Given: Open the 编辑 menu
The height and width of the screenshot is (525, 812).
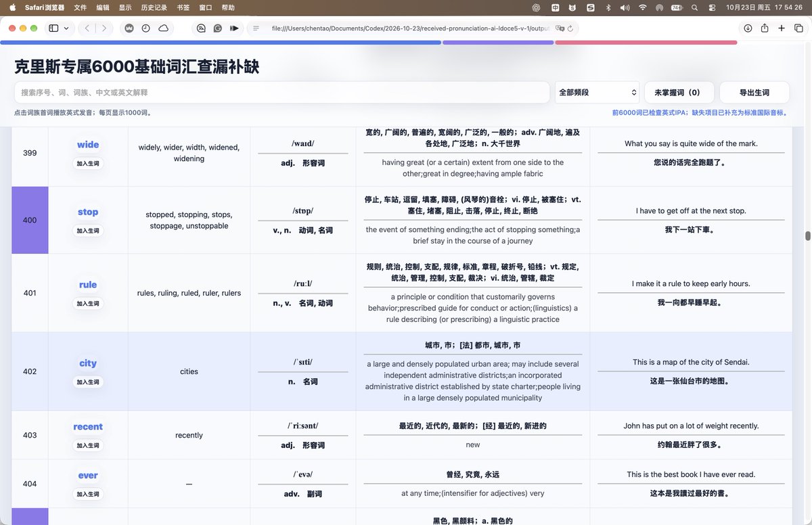Looking at the screenshot, I should coord(103,7).
